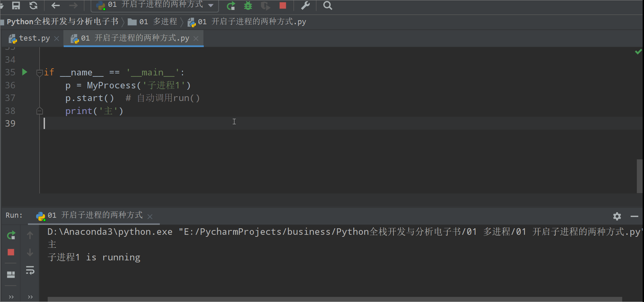The height and width of the screenshot is (302, 644).
Task: Collapse the if __name__ block fold marker
Action: [40, 73]
